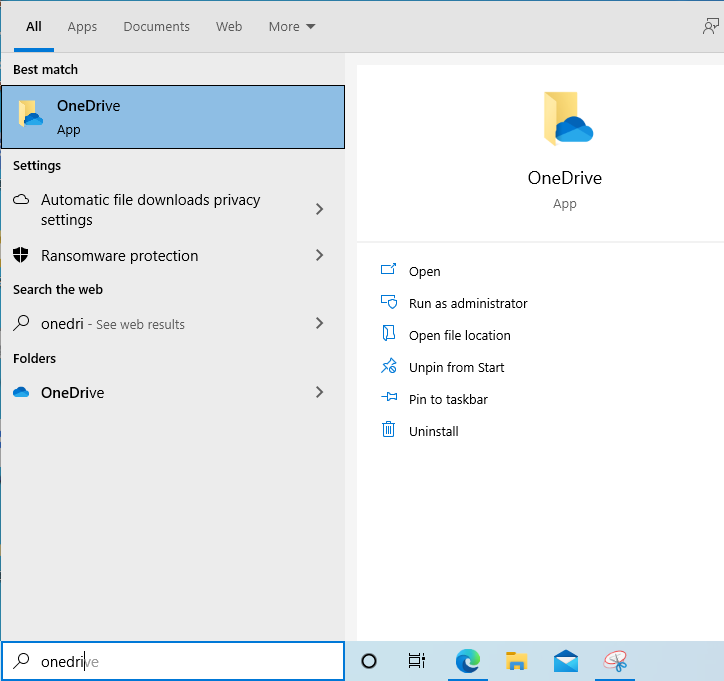The height and width of the screenshot is (681, 724).
Task: Click Unpin from Start
Action: (x=456, y=368)
